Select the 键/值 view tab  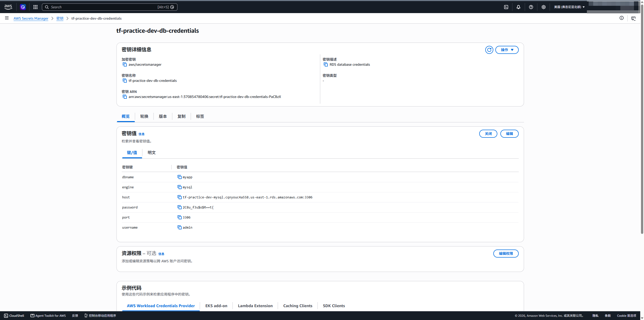point(132,153)
